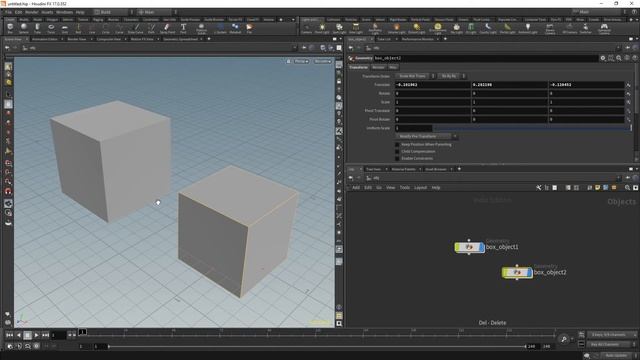Add a Gamepad Camera from shelf
The height and width of the screenshot is (360, 640).
604,28
